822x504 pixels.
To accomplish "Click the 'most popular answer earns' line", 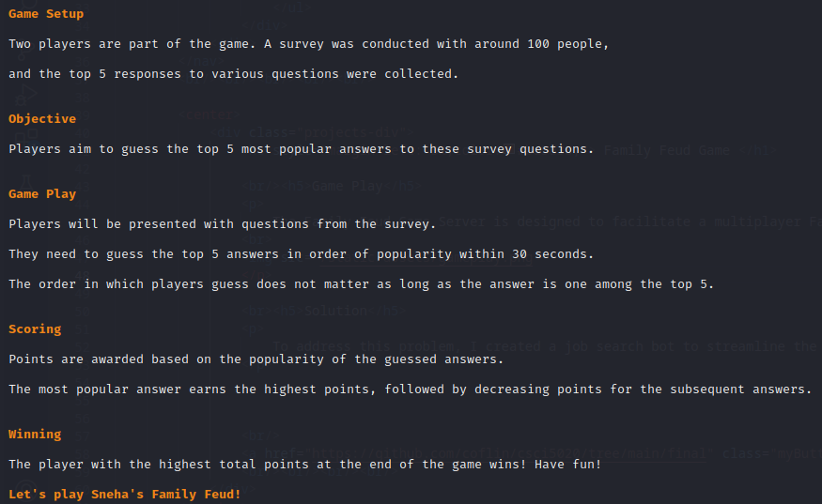I will [410, 389].
